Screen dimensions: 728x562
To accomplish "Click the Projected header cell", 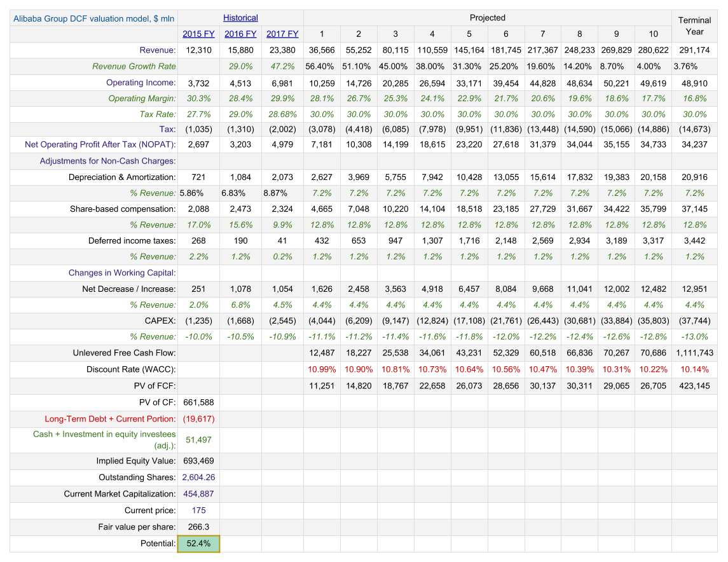I will click(488, 18).
